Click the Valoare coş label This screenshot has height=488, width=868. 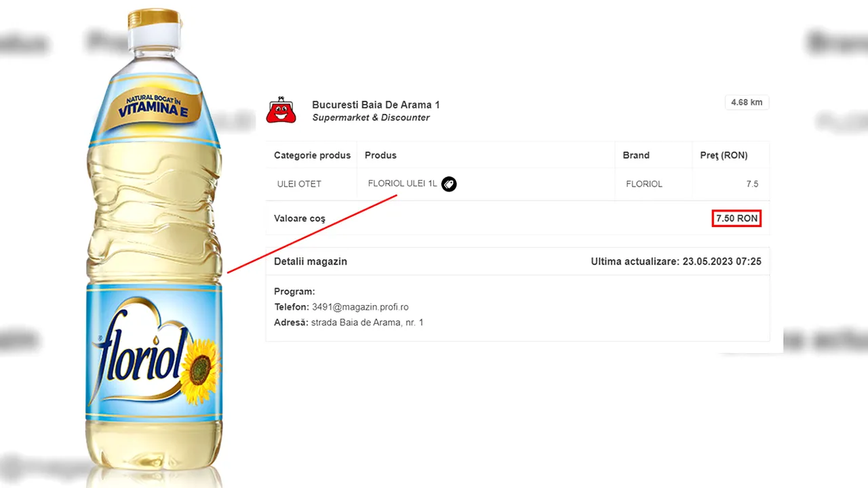(x=300, y=218)
